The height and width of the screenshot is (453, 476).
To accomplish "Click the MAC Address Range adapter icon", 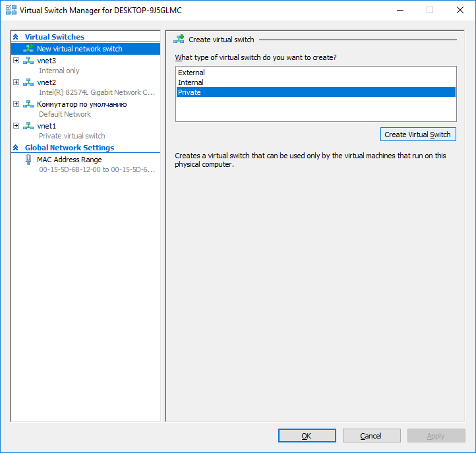I will tap(28, 160).
